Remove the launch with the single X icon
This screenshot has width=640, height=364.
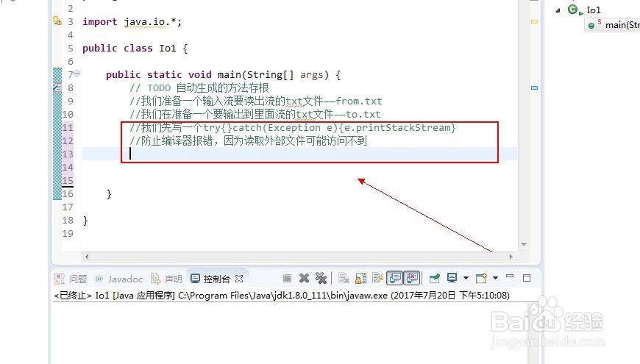tap(304, 278)
